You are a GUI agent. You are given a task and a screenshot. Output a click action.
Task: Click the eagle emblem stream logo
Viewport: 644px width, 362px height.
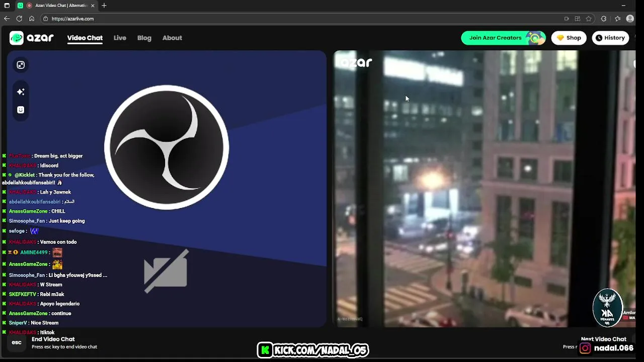(607, 307)
